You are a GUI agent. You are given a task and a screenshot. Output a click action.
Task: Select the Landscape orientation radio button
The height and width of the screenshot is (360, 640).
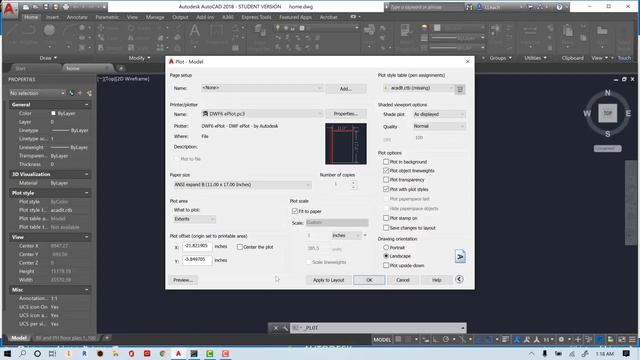pyautogui.click(x=386, y=256)
